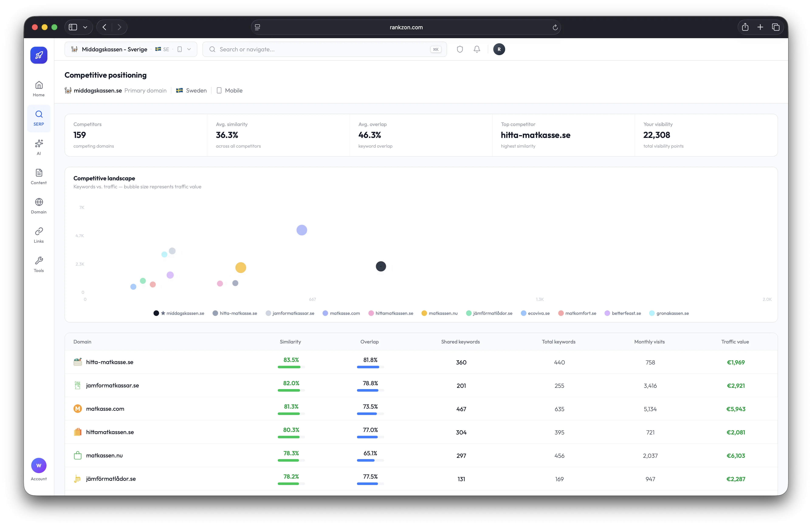Click the page settings icon in address bar
Screen dimensions: 812x527
(x=258, y=27)
